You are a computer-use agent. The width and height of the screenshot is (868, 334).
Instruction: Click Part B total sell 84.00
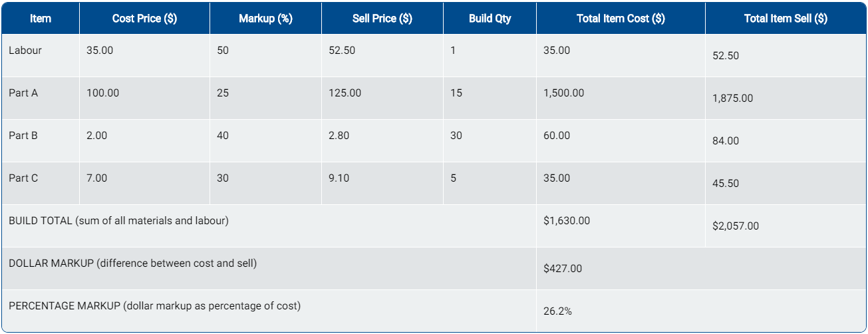726,141
